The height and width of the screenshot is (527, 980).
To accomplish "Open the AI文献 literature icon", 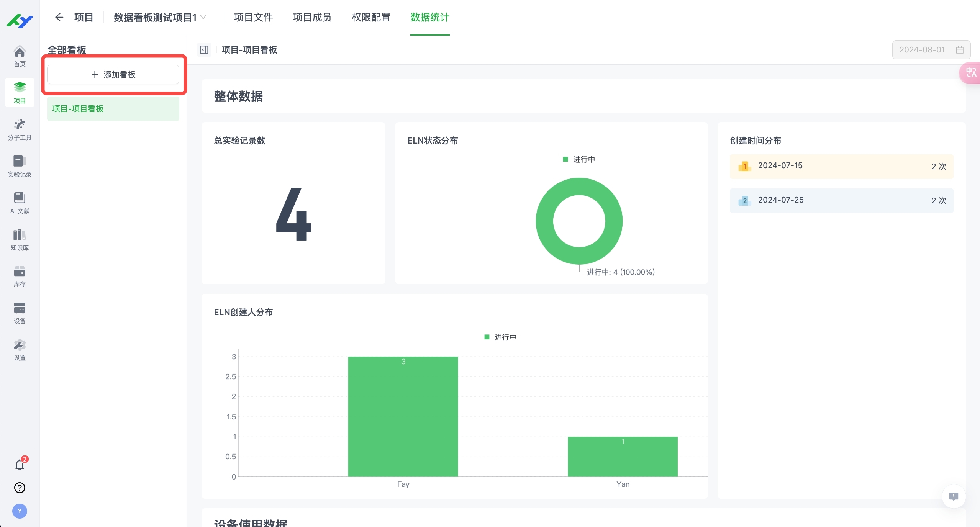I will tap(20, 203).
